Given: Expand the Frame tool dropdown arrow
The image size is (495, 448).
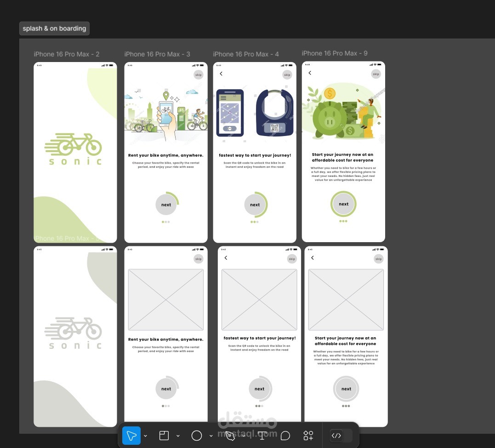Looking at the screenshot, I should coord(178,436).
